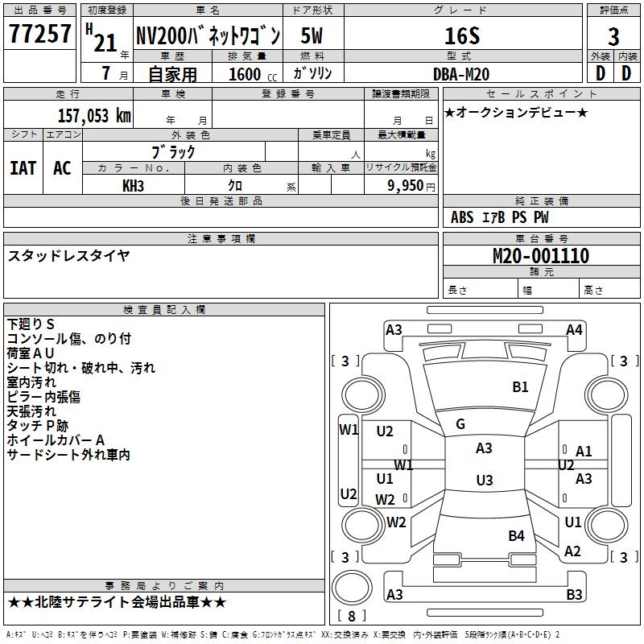
Task: Select the overall evaluation score 3
Action: [x=613, y=37]
